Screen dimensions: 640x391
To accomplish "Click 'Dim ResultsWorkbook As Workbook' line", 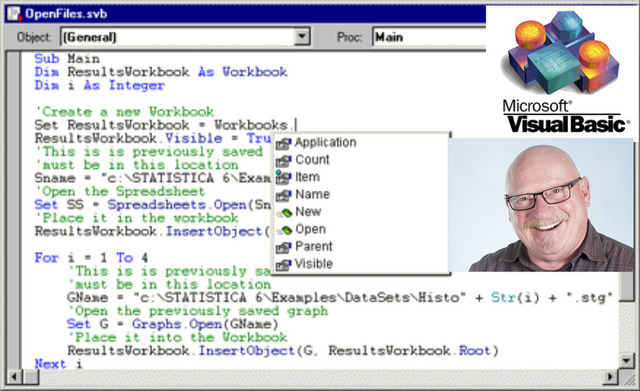I will (x=161, y=72).
